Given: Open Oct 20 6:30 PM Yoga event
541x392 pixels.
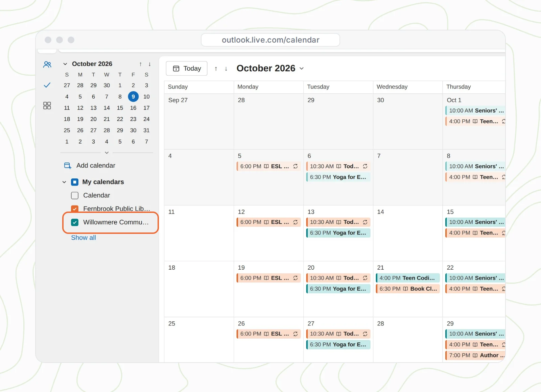Looking at the screenshot, I should [338, 289].
